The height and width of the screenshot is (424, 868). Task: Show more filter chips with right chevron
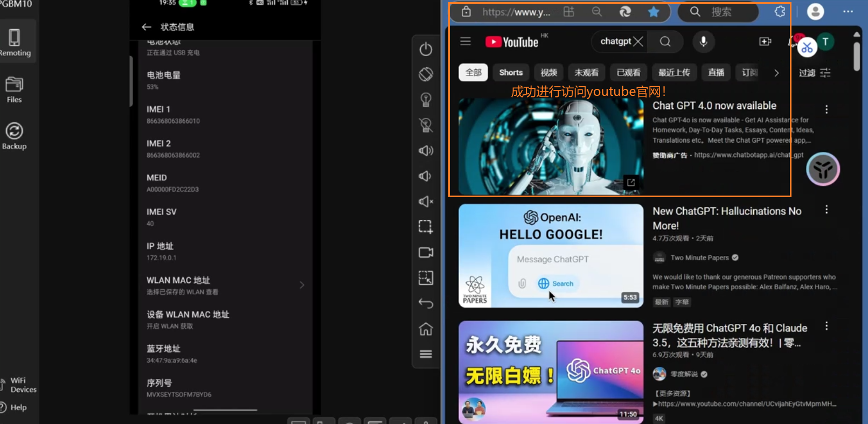[x=776, y=73]
